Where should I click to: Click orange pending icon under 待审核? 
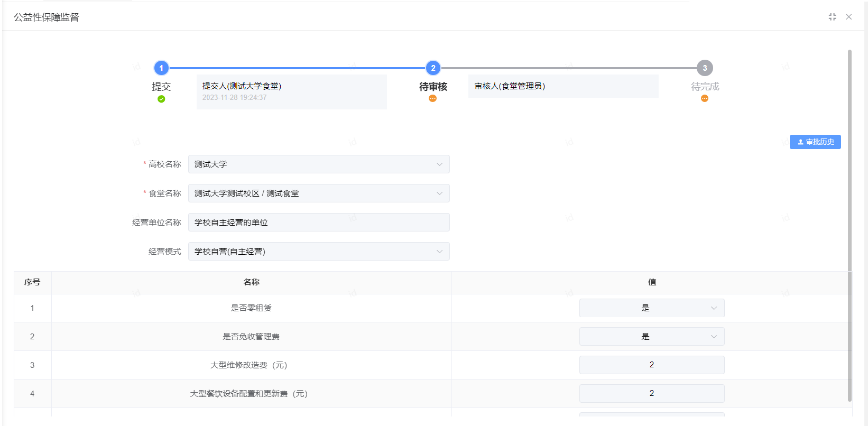click(x=432, y=99)
